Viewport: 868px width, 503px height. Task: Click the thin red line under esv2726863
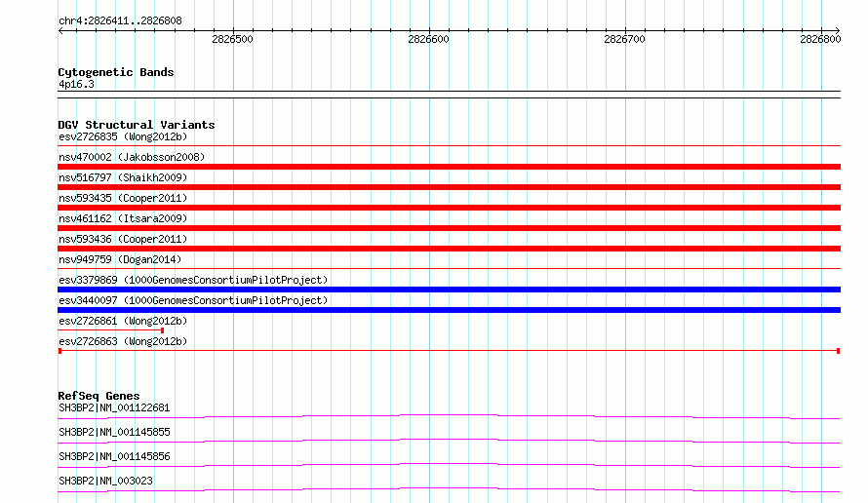pos(449,351)
